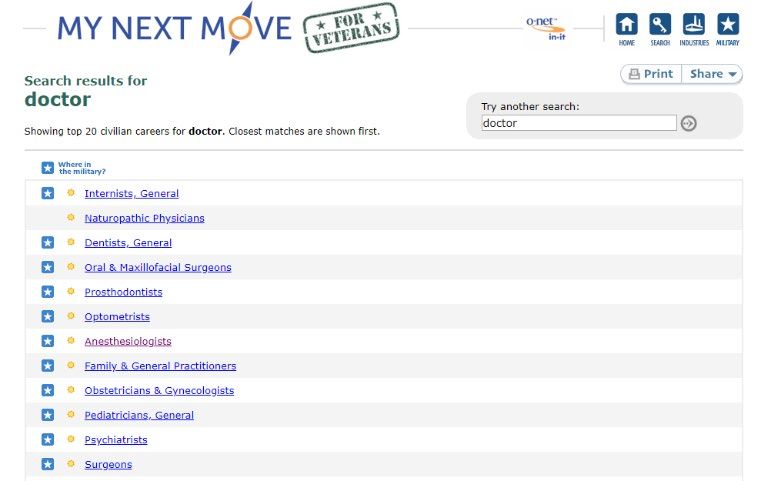Click military star icon beside Psychiatrists
The image size is (771, 481).
[47, 439]
